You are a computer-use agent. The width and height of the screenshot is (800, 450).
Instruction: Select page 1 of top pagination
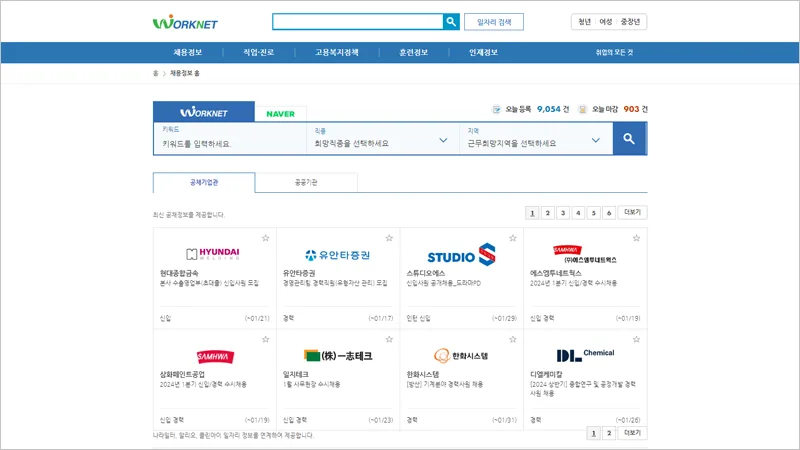click(x=532, y=213)
